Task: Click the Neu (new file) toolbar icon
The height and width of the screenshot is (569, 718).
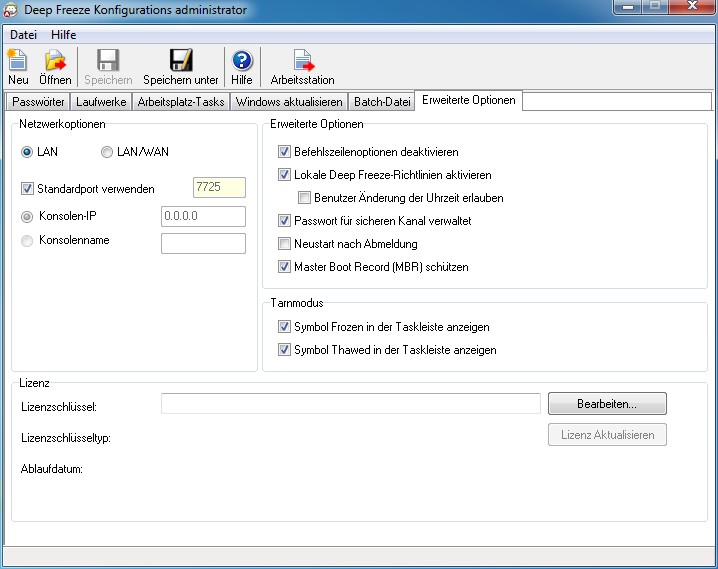Action: coord(18,60)
